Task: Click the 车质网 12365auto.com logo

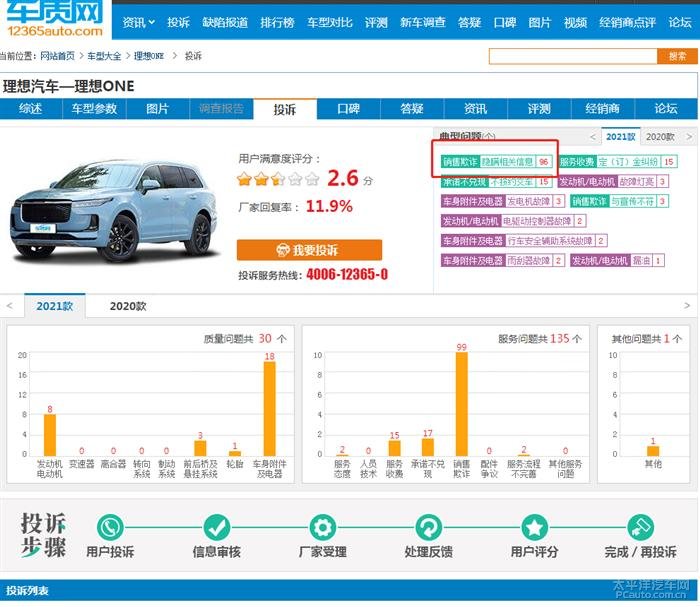Action: point(54,19)
